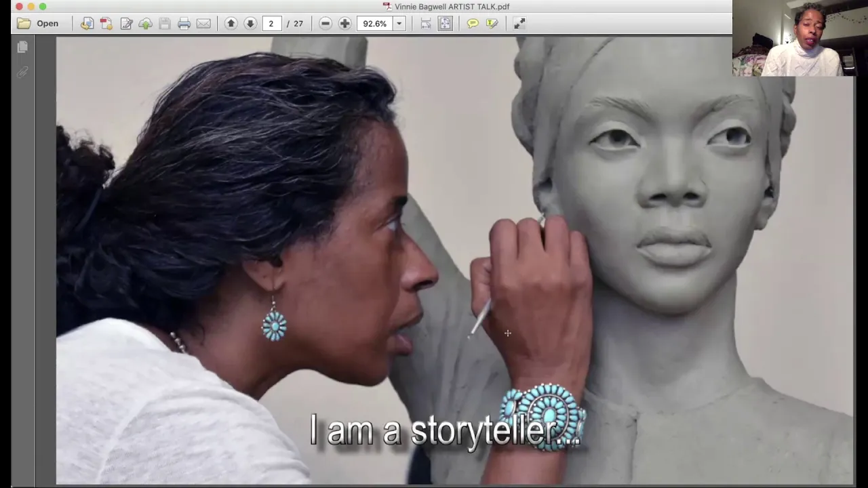
Task: Toggle fit one full page icon
Action: pos(445,24)
